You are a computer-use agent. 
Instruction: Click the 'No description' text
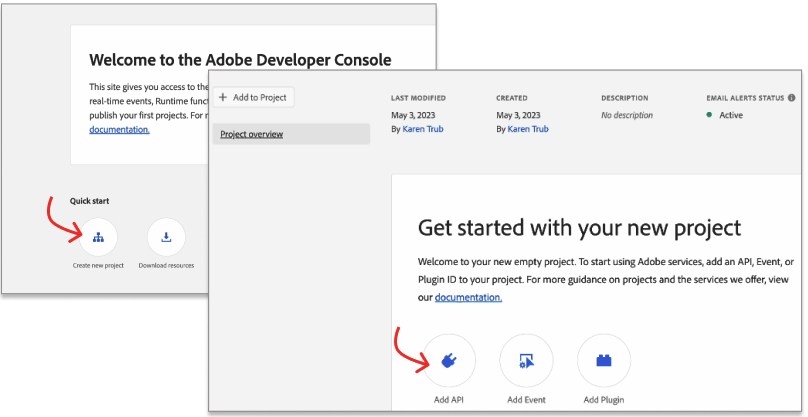coord(627,115)
